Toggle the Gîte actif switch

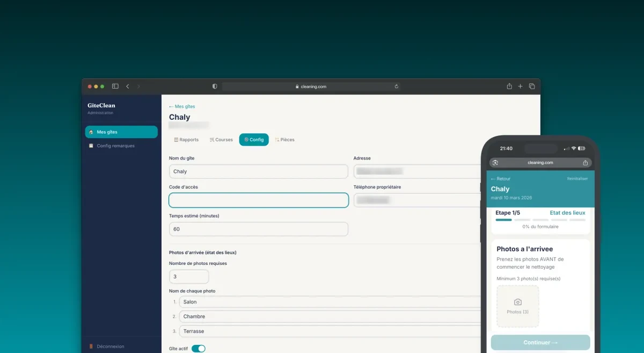pyautogui.click(x=199, y=348)
